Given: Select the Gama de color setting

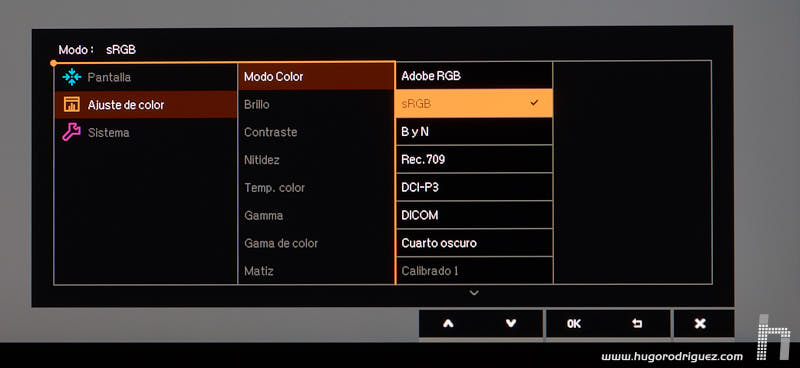Looking at the screenshot, I should (x=316, y=243).
